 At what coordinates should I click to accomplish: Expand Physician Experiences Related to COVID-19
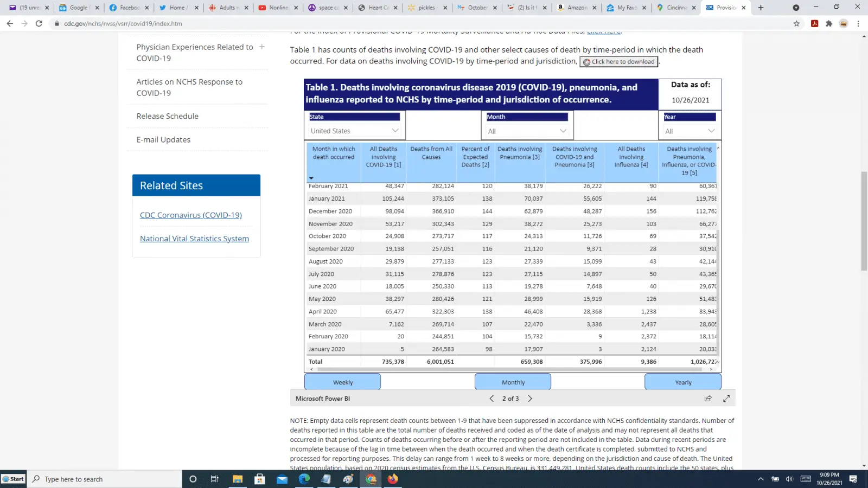pos(261,47)
